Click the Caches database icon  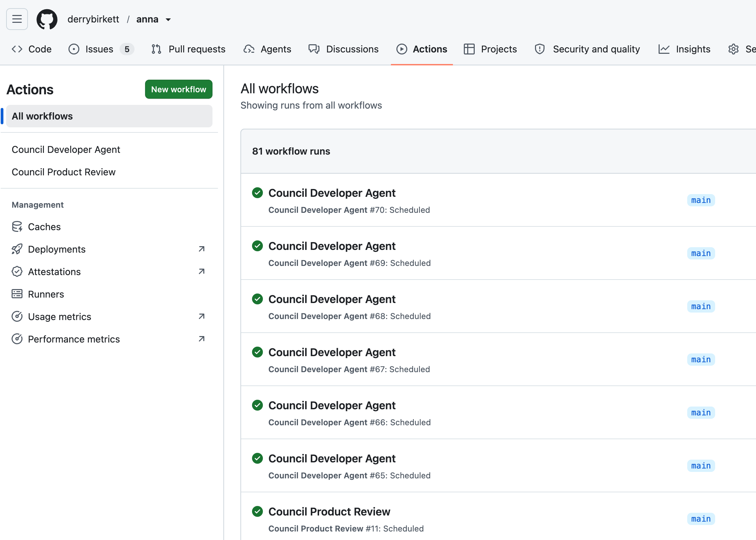pos(17,226)
